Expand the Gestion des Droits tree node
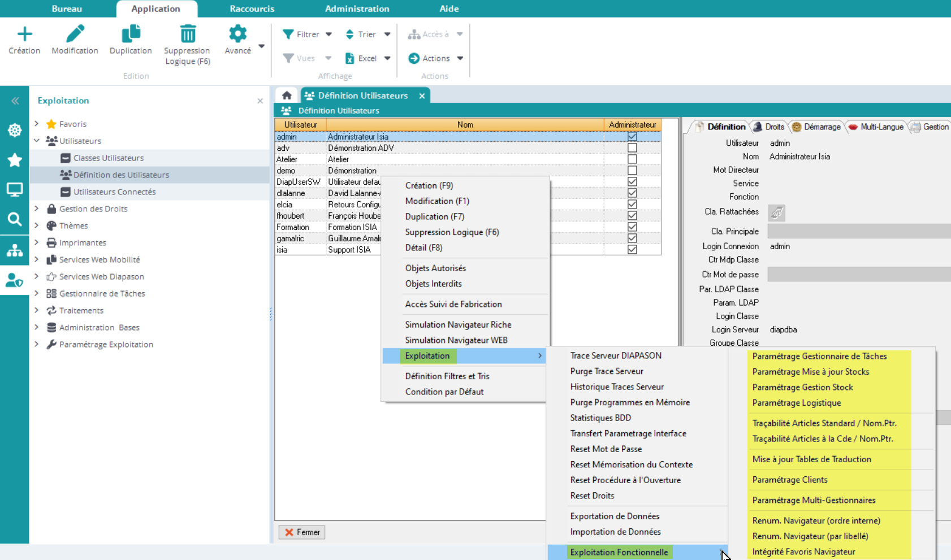 pyautogui.click(x=37, y=209)
